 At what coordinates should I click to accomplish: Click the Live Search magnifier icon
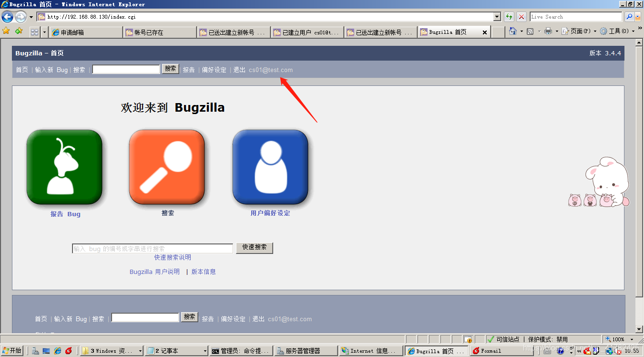pyautogui.click(x=629, y=17)
